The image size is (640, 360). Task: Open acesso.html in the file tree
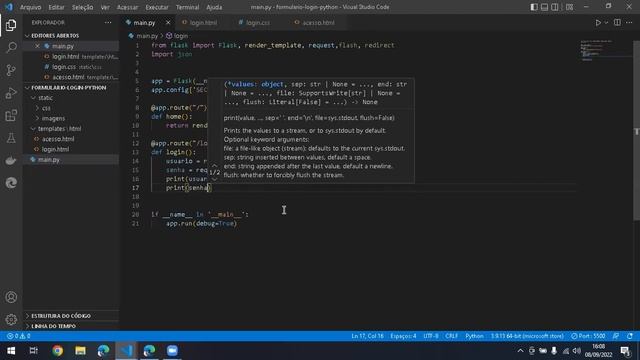click(x=71, y=139)
